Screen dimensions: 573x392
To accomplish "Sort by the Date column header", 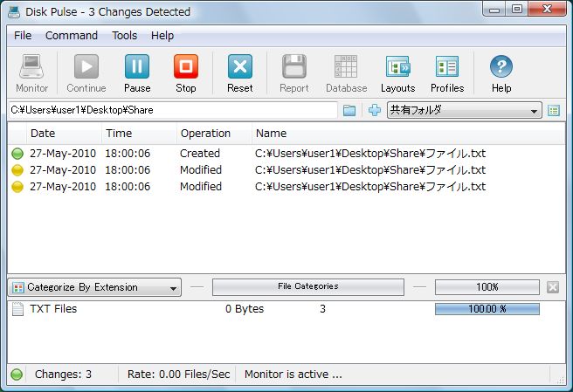I will (x=64, y=134).
